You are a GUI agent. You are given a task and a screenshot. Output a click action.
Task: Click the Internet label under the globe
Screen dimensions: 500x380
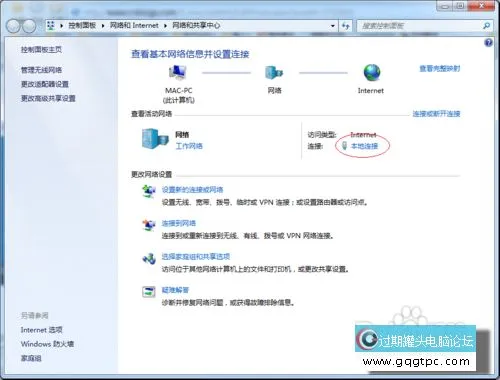pos(371,91)
